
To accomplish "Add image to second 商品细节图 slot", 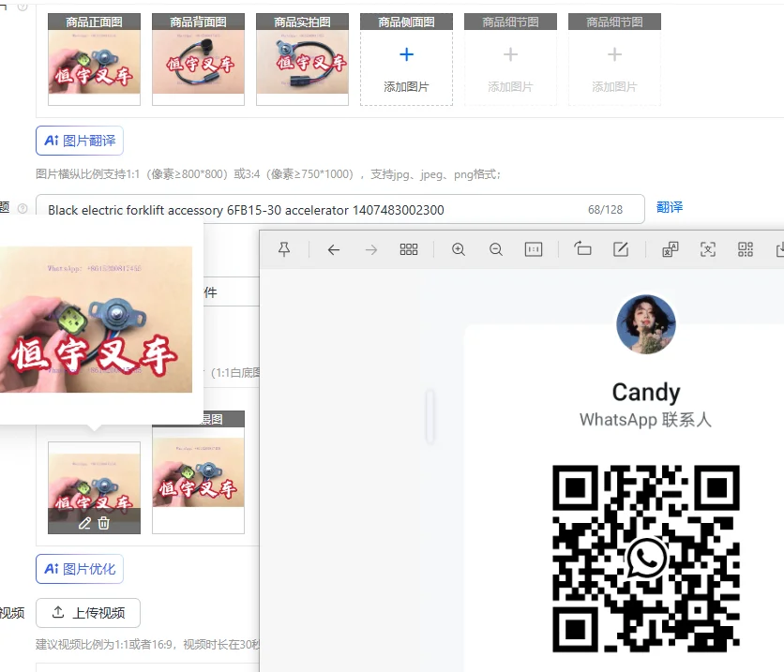I will (x=614, y=67).
